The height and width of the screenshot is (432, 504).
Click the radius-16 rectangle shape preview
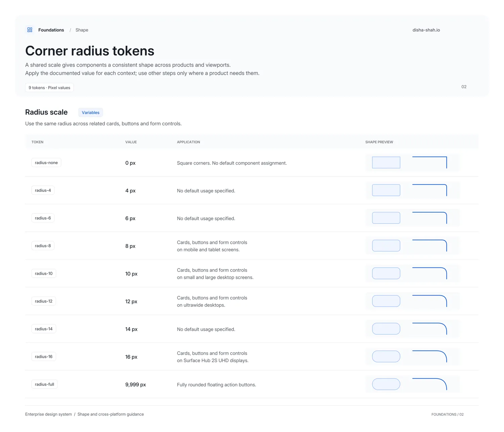click(x=386, y=356)
